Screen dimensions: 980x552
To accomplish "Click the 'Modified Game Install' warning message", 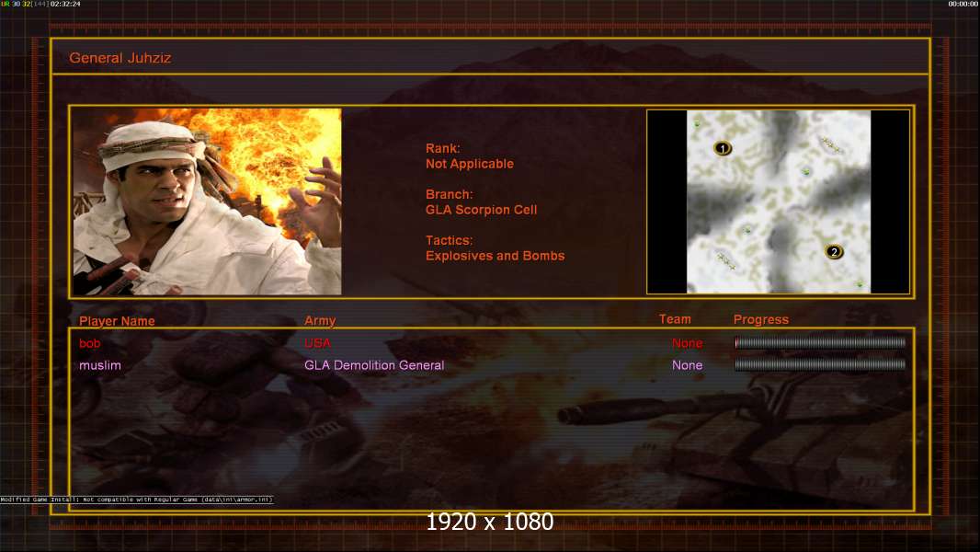I will (136, 500).
